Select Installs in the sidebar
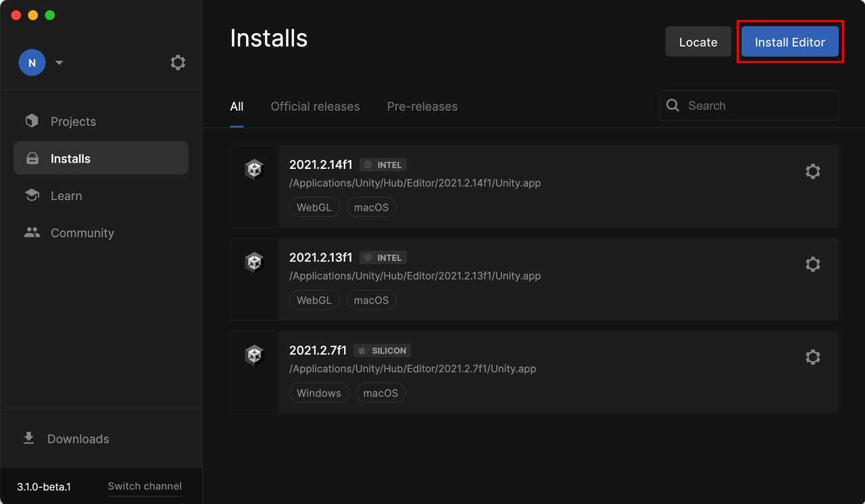The image size is (865, 504). (x=101, y=159)
